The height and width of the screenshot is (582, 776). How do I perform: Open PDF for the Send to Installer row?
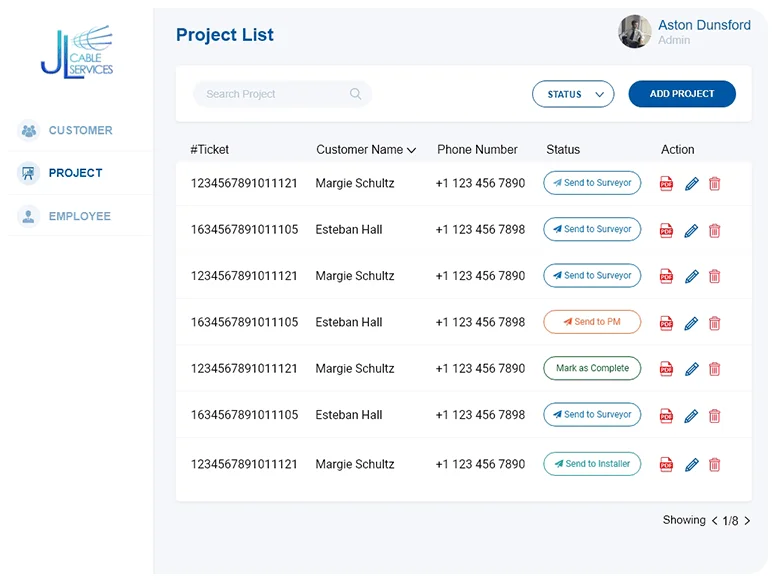tap(666, 464)
